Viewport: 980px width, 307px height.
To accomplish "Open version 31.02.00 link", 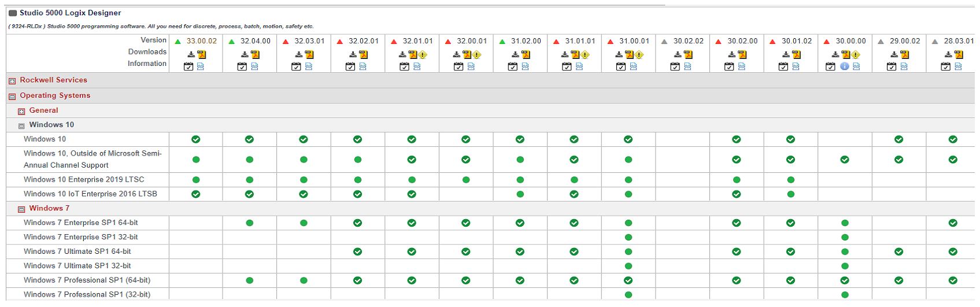I will click(x=526, y=41).
